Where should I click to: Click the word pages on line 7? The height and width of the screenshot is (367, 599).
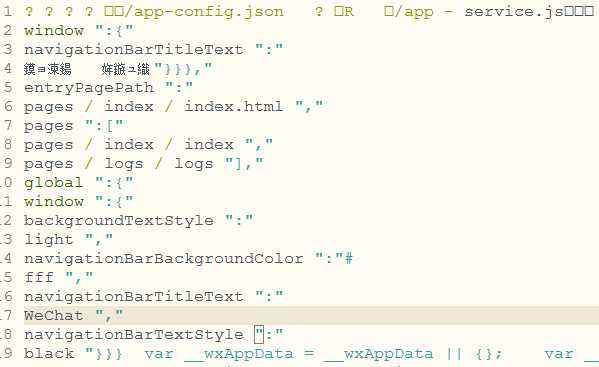[49, 126]
